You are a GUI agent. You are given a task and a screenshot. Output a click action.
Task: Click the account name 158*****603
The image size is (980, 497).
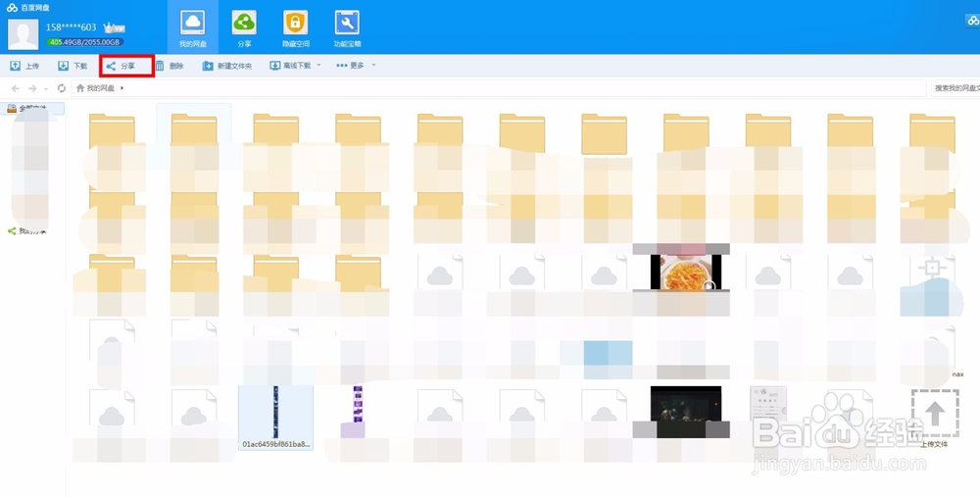click(72, 27)
